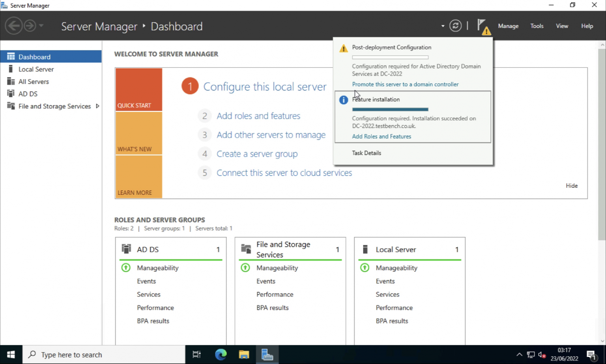
Task: Launch Microsoft Edge from the taskbar
Action: pos(221,354)
